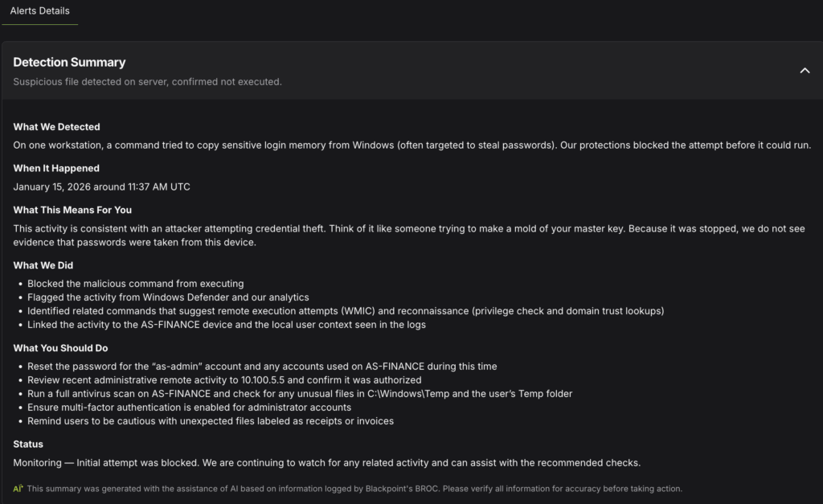The width and height of the screenshot is (823, 504).
Task: Click the 'What This Means For You' heading
Action: [72, 211]
